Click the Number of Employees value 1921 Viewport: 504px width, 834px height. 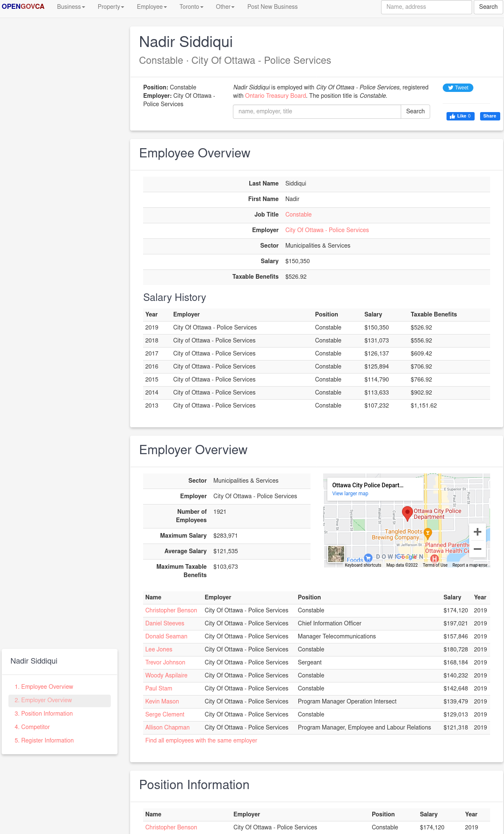click(x=220, y=512)
